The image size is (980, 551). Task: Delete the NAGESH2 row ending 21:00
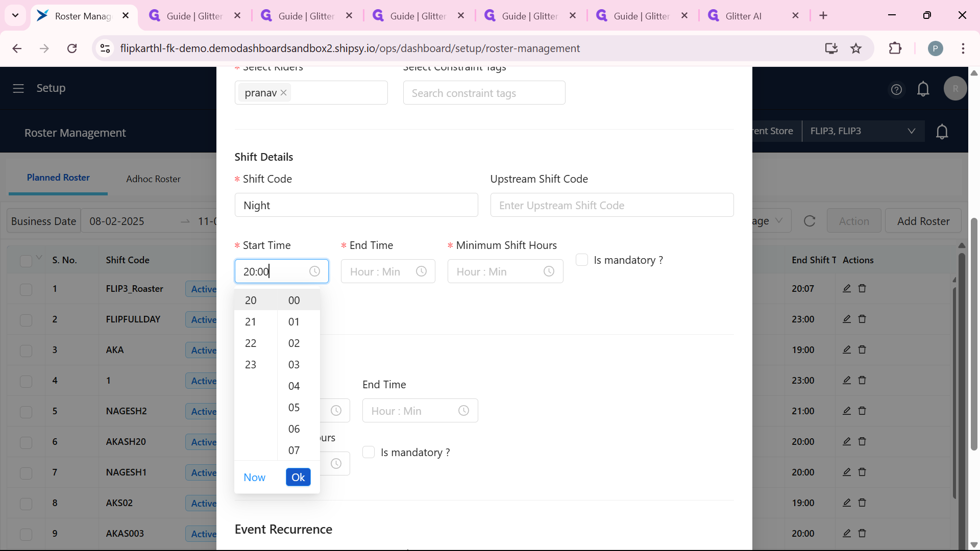click(x=862, y=411)
